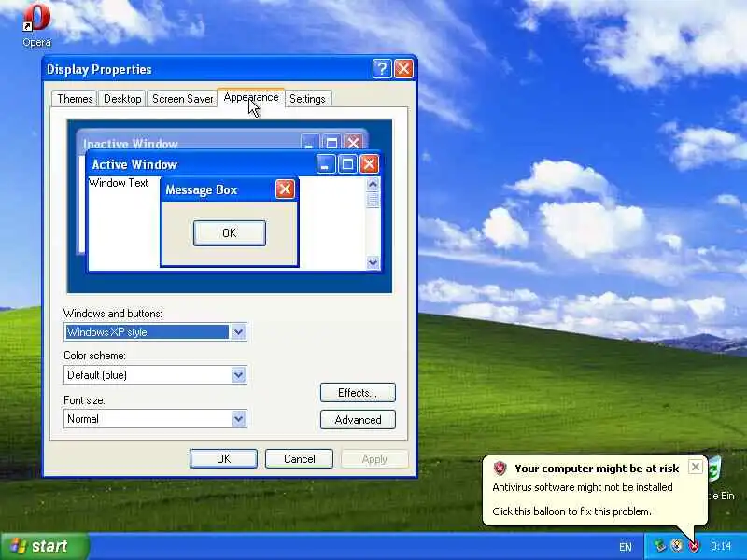The width and height of the screenshot is (747, 560).
Task: Click "Click this balloon to fix this problem." text
Action: pos(571,511)
